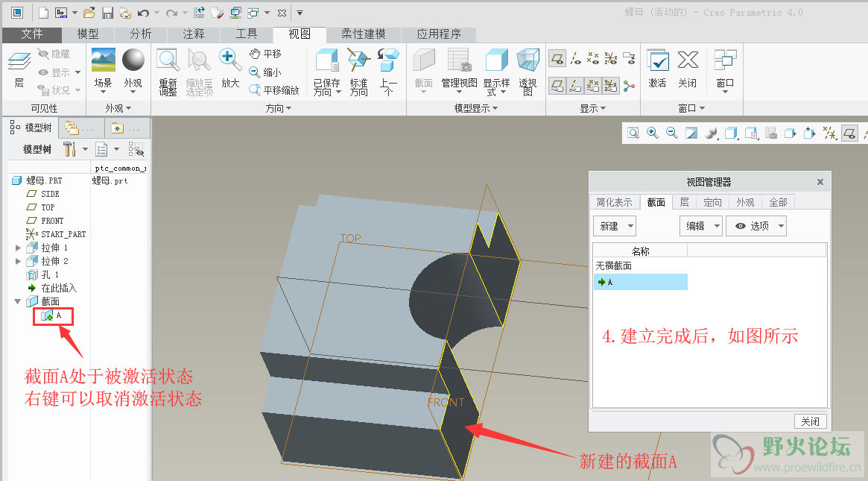
Task: Save the model with floppy disk icon
Action: [x=107, y=12]
